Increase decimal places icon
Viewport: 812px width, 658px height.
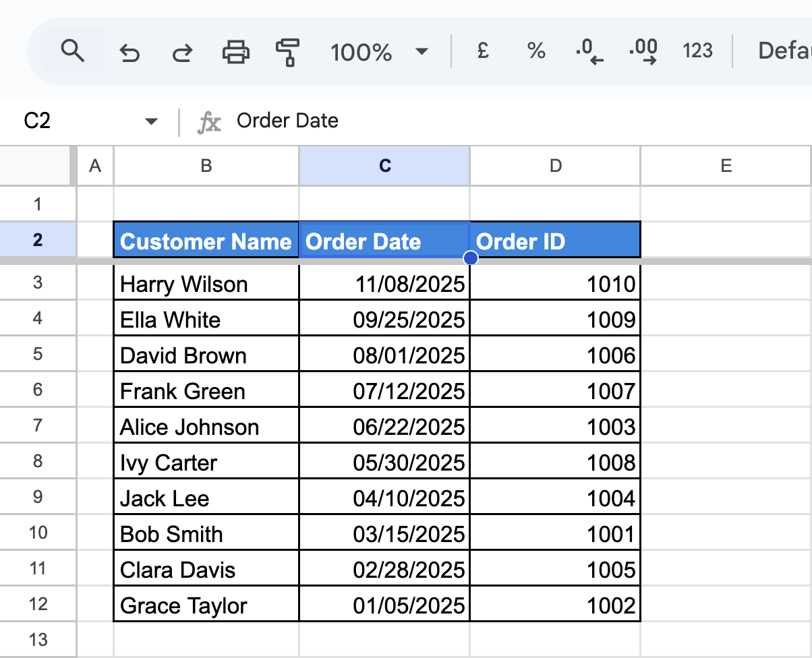[x=643, y=51]
